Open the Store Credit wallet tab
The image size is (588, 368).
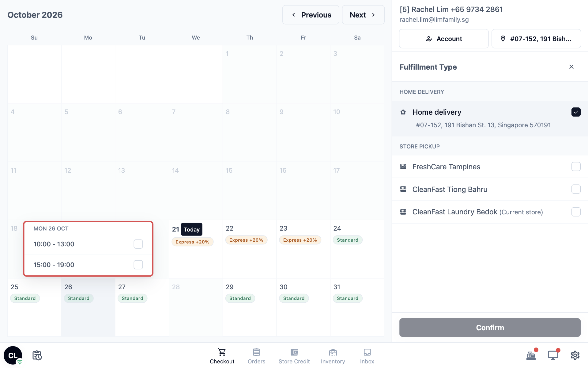(x=294, y=356)
